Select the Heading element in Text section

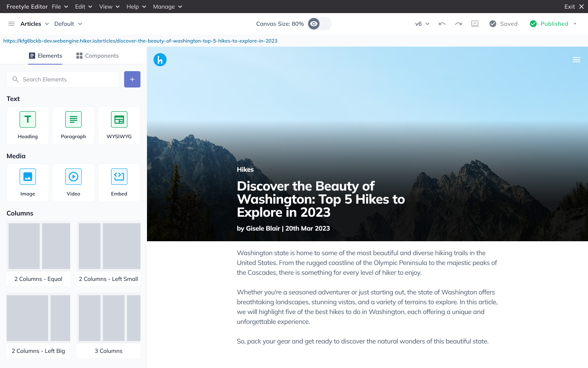pos(27,126)
